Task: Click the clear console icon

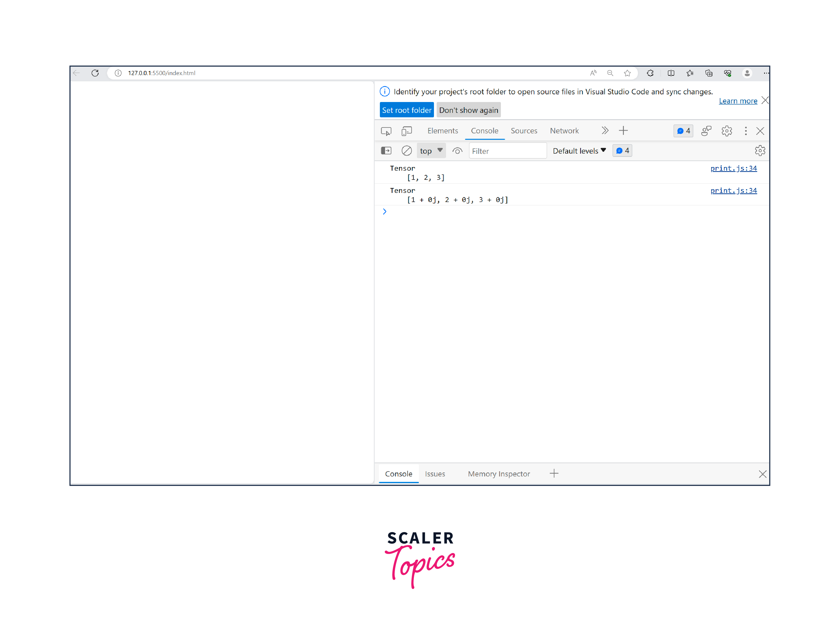Action: click(x=406, y=151)
